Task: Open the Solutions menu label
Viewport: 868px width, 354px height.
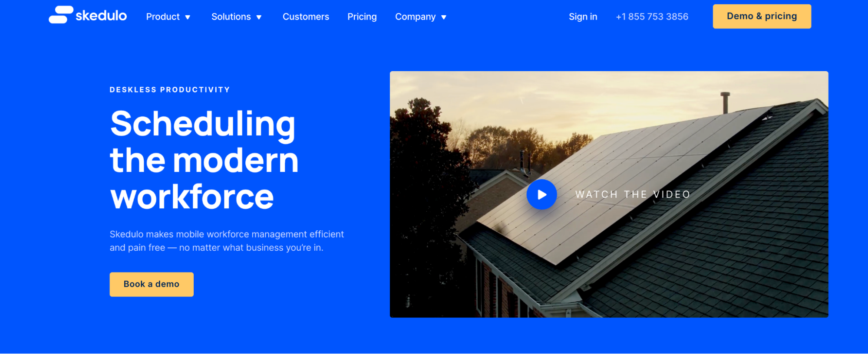Action: pyautogui.click(x=231, y=17)
